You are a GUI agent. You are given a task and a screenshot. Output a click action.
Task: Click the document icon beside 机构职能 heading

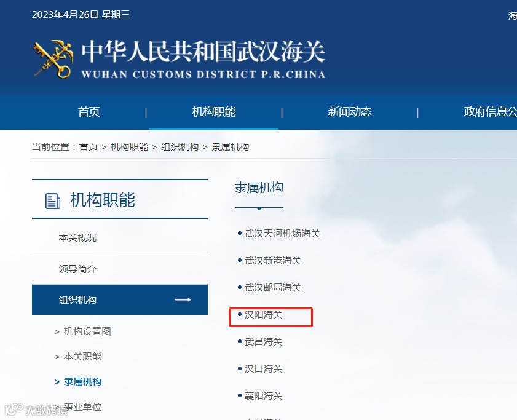click(x=52, y=201)
